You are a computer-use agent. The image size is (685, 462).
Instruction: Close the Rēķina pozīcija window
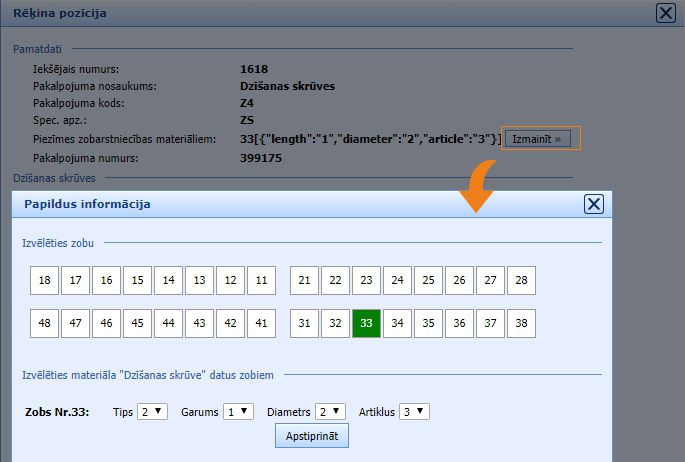click(x=665, y=13)
